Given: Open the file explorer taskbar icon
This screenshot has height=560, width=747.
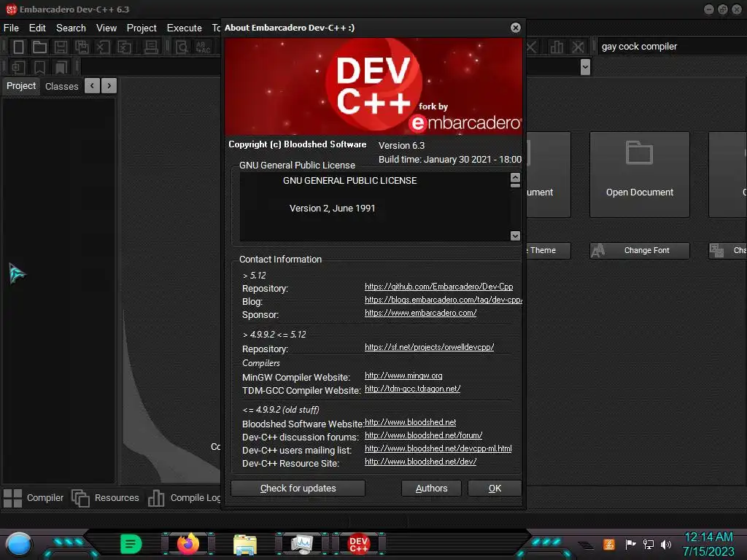Looking at the screenshot, I should 245,544.
